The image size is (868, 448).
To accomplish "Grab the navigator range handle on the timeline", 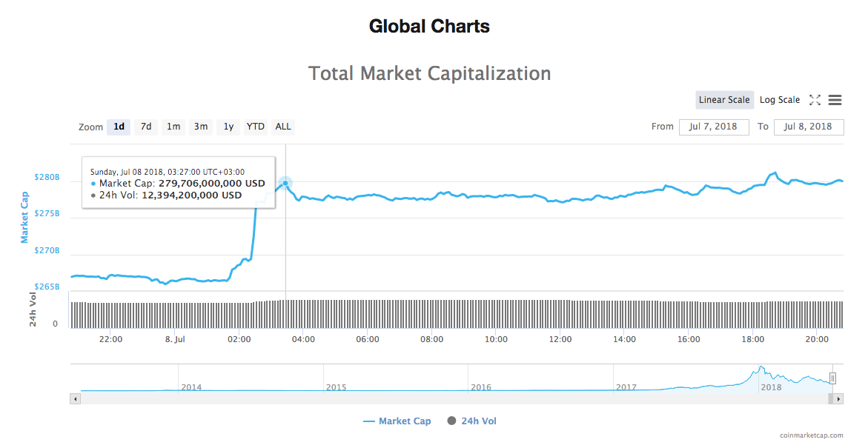I will (832, 378).
